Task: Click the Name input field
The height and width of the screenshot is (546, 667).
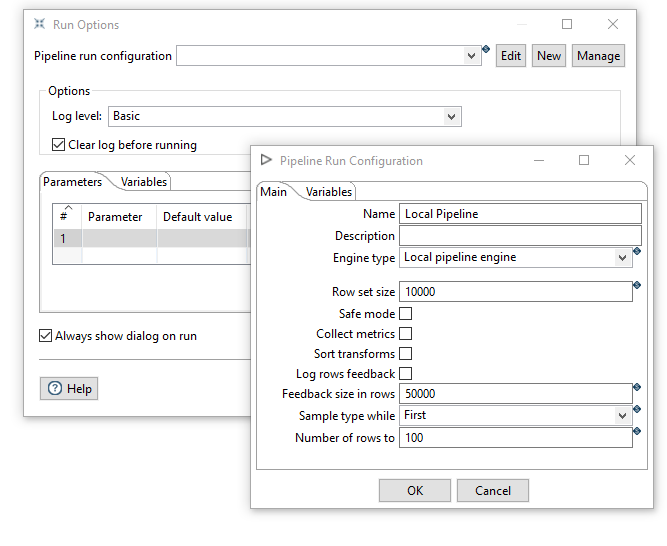Action: tap(520, 214)
